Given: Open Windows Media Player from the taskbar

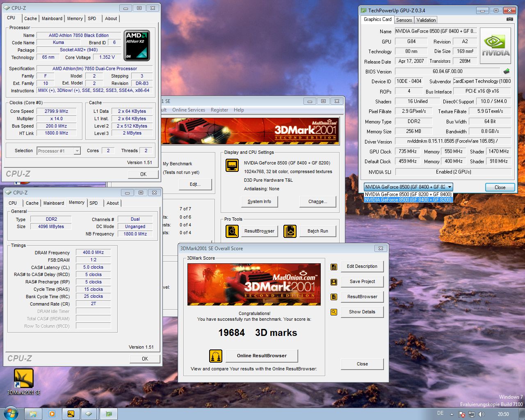Looking at the screenshot, I should (x=52, y=414).
